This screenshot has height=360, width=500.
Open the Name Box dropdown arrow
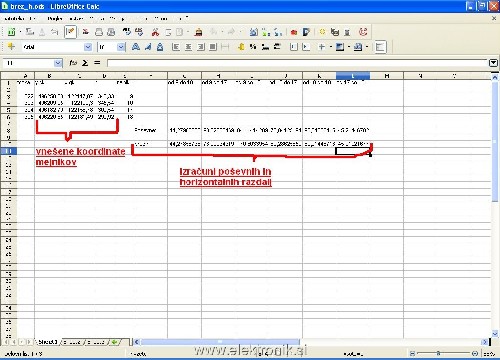point(58,63)
